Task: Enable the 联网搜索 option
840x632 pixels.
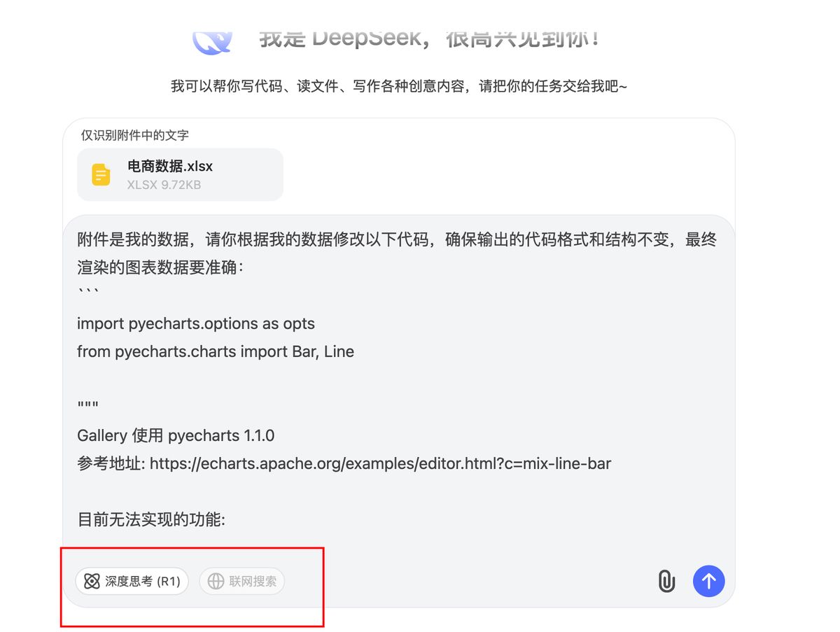Action: click(242, 581)
